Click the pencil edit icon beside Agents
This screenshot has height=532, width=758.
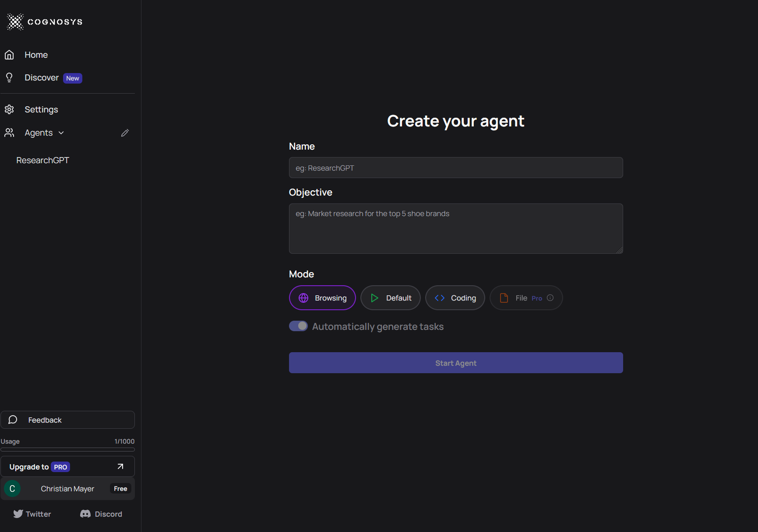pos(125,133)
